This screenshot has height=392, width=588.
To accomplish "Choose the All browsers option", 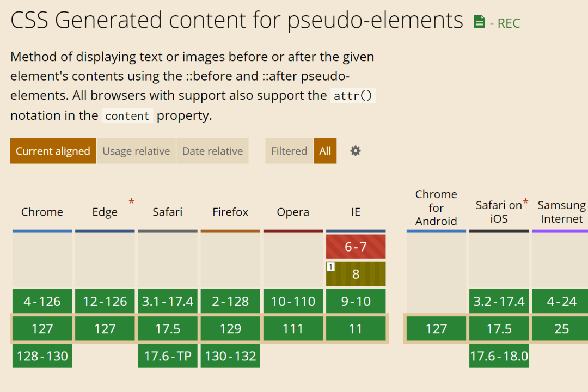I will coord(324,151).
